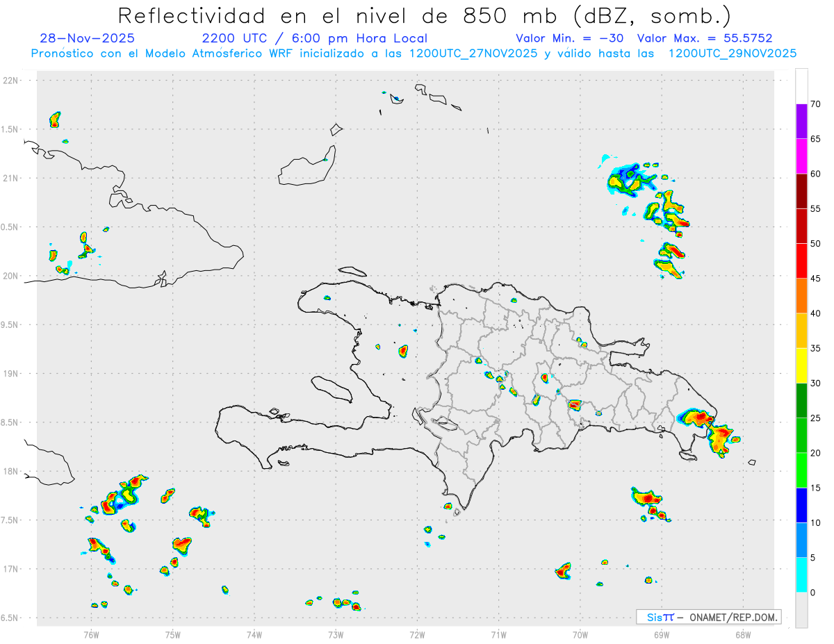834x644 pixels.
Task: Click the medium green 20-25 dBZ swatch
Action: point(801,436)
